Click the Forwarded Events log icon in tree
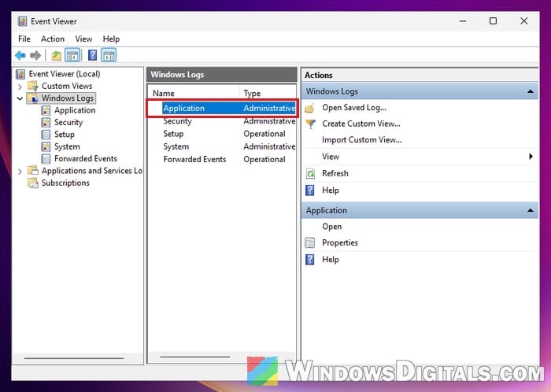The image size is (551, 392). point(46,159)
